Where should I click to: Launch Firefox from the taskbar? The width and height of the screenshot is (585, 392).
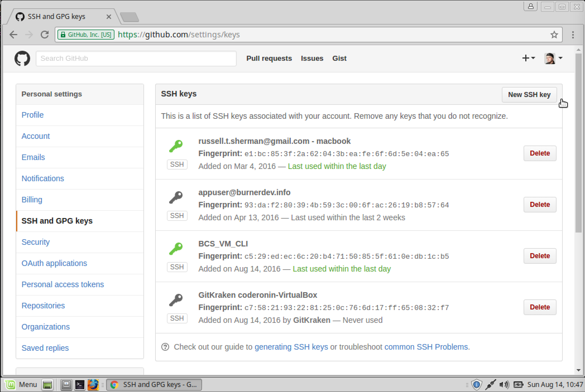click(93, 385)
